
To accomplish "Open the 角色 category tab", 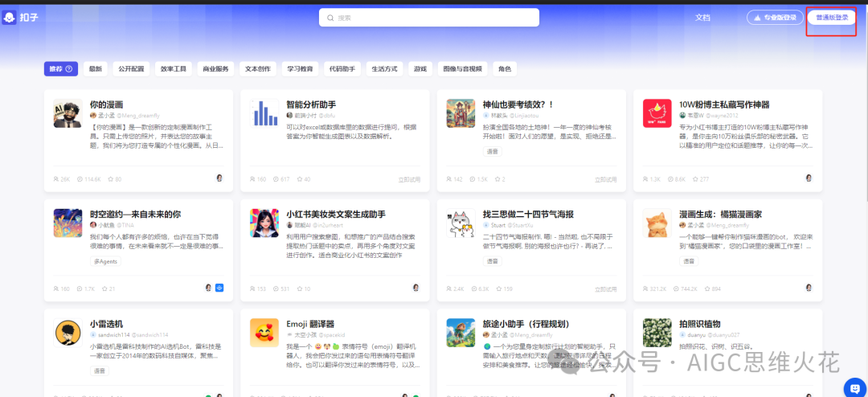I will coord(505,69).
